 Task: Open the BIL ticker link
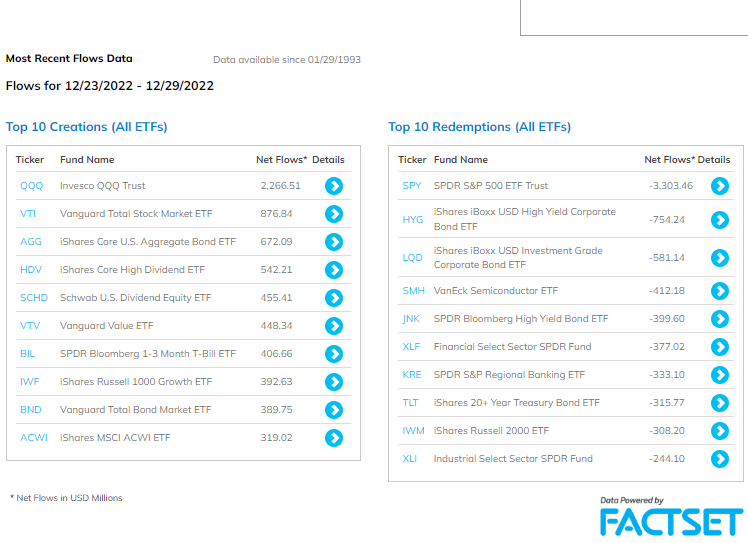[27, 354]
